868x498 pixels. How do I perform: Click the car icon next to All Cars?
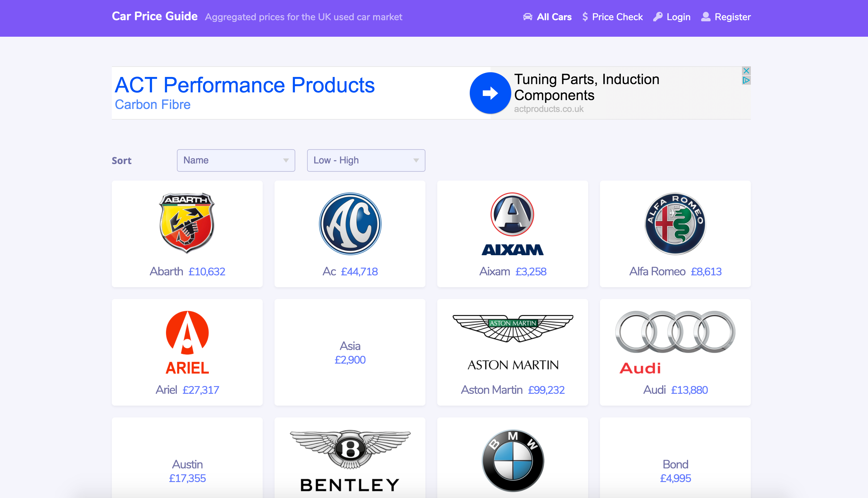click(528, 16)
